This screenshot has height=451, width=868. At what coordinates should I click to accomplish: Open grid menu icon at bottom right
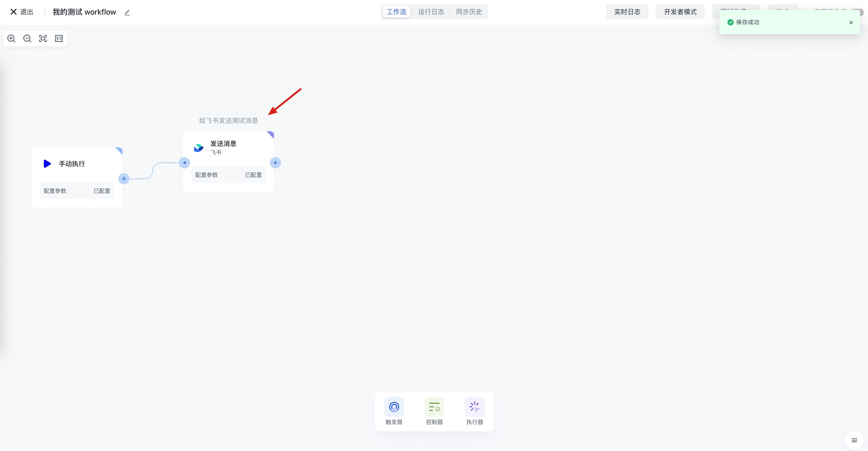coord(854,440)
